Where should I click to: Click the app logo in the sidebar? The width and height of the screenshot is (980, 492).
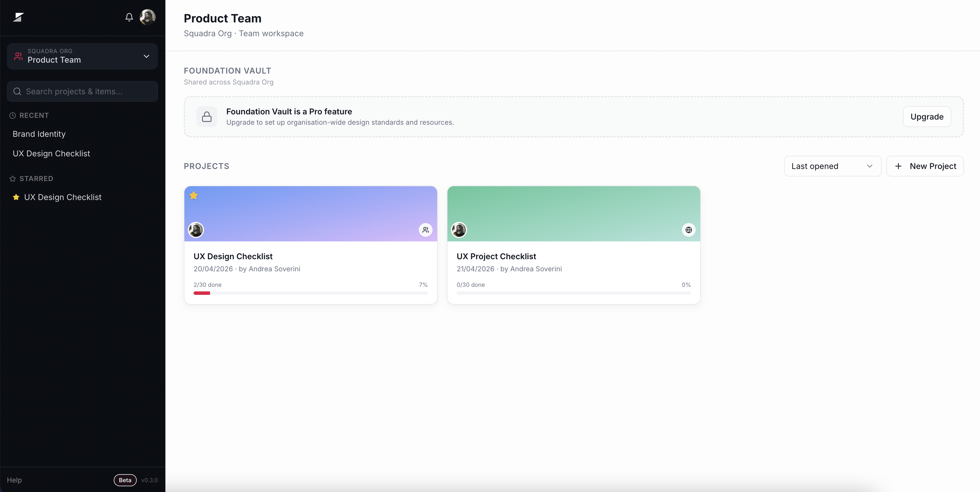click(x=18, y=17)
